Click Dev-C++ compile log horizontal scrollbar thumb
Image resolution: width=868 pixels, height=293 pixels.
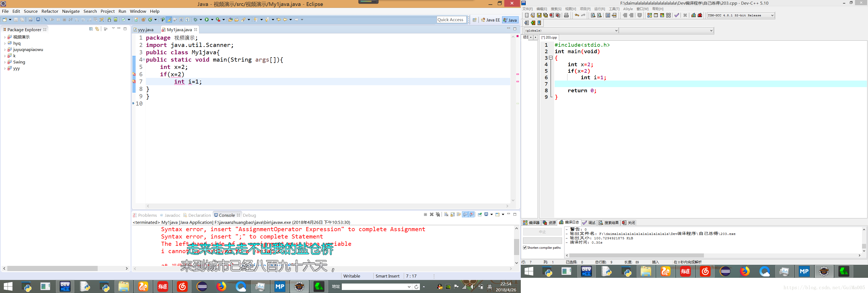click(x=636, y=255)
